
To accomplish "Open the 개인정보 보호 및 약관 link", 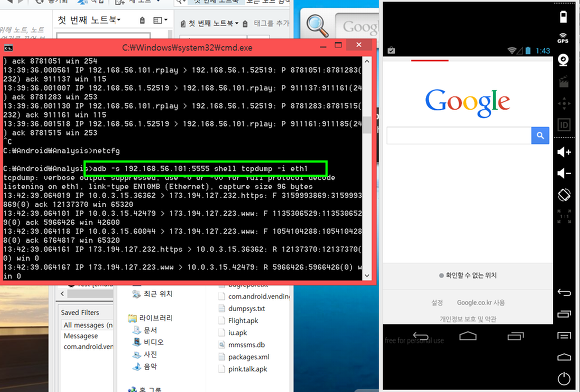I will 468,319.
